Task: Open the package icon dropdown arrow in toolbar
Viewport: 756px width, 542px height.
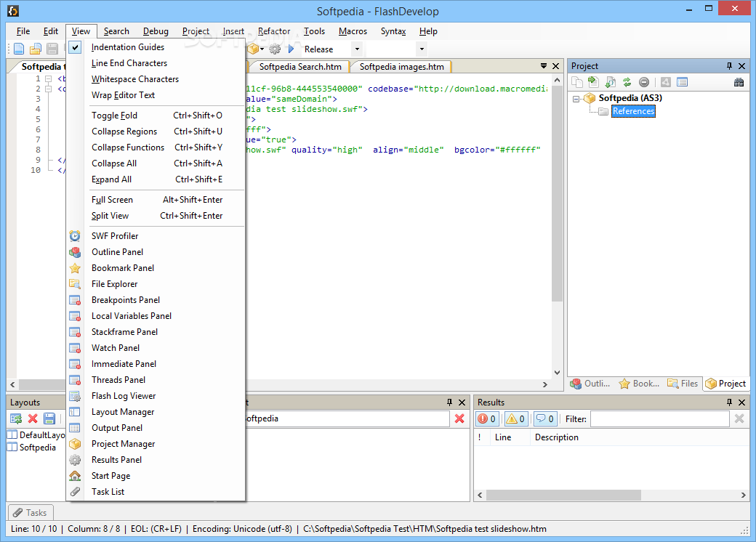Action: tap(262, 49)
